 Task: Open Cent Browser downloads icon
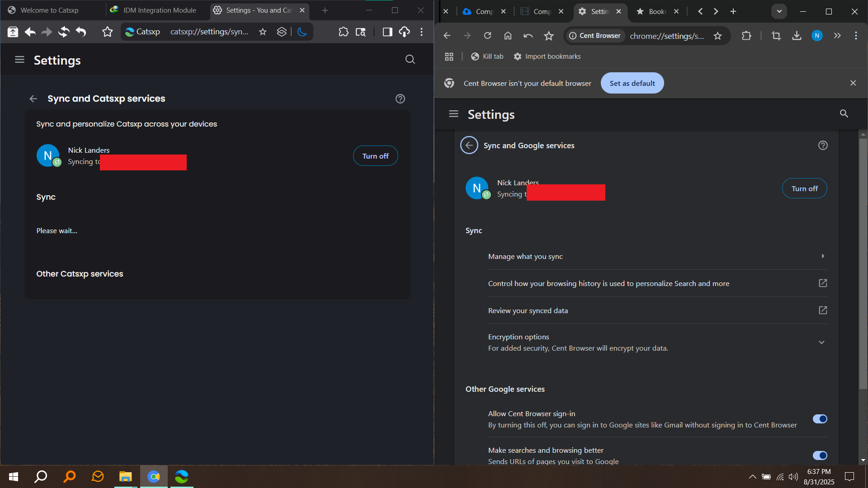[797, 36]
